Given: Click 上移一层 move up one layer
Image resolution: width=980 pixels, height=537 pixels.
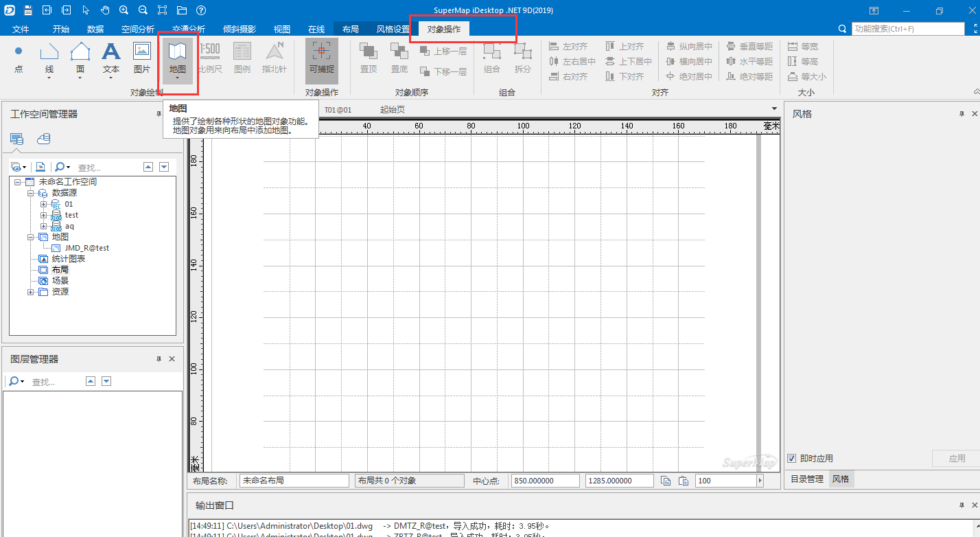Looking at the screenshot, I should click(443, 52).
